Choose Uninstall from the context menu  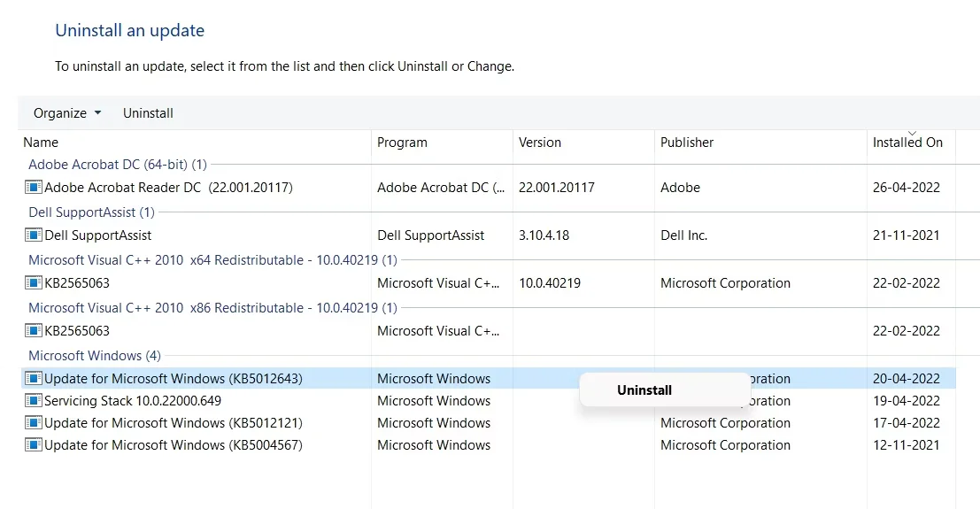pyautogui.click(x=644, y=390)
